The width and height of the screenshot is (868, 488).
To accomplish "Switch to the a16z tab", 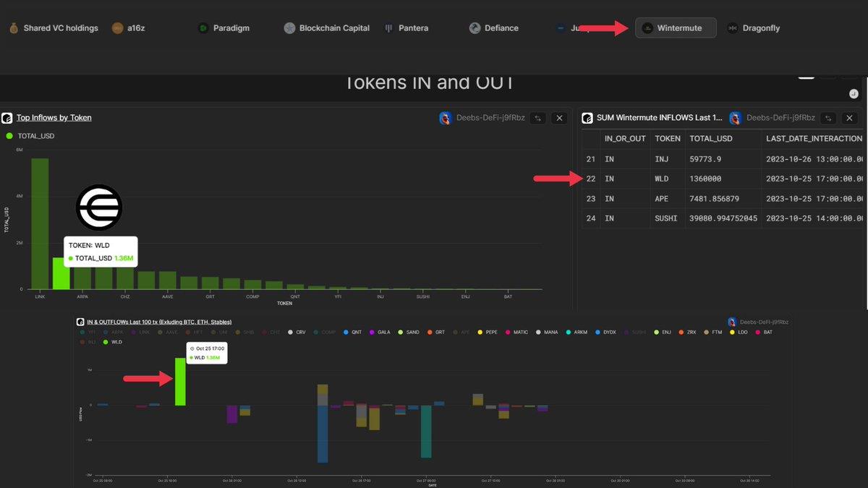I will click(129, 28).
